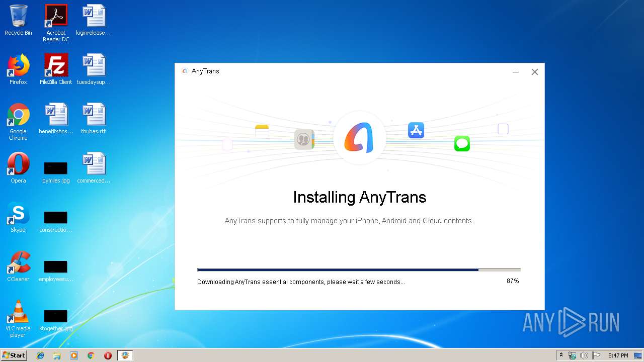Click the AnyTrans supports description text
644x362 pixels.
(349, 221)
